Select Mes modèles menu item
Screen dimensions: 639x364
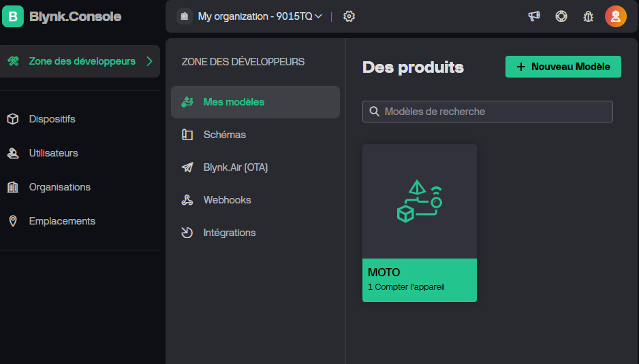[x=255, y=102]
